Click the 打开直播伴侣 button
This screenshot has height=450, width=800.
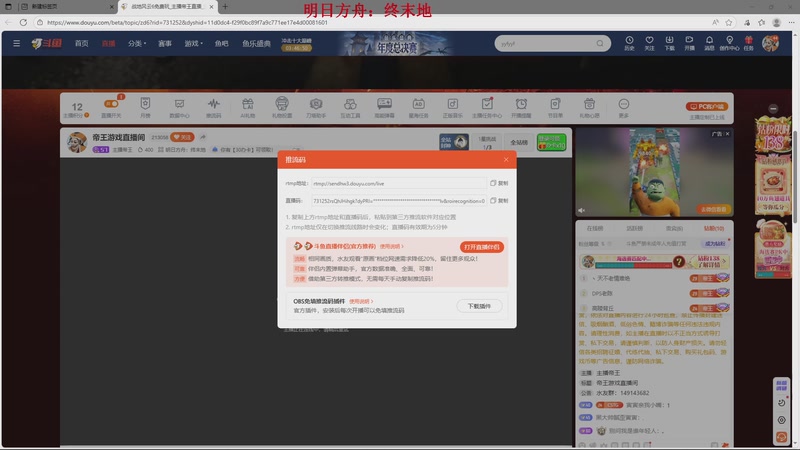482,247
